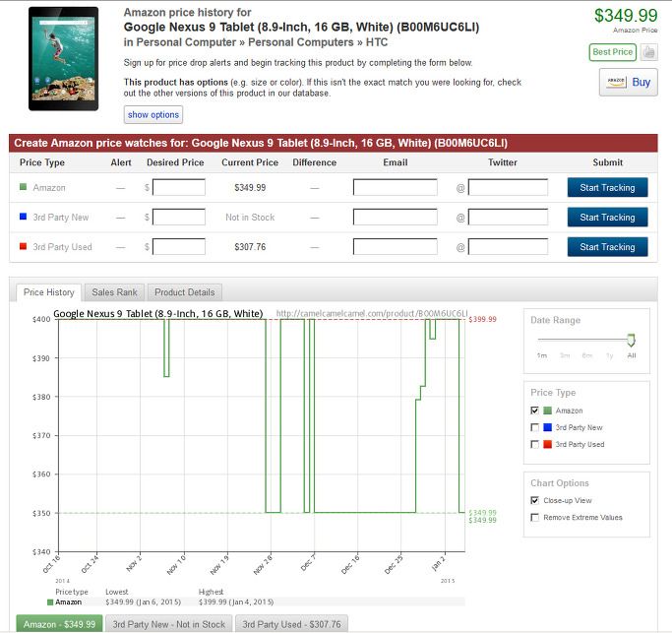Enable the 3rd Party Used checkbox

click(534, 444)
